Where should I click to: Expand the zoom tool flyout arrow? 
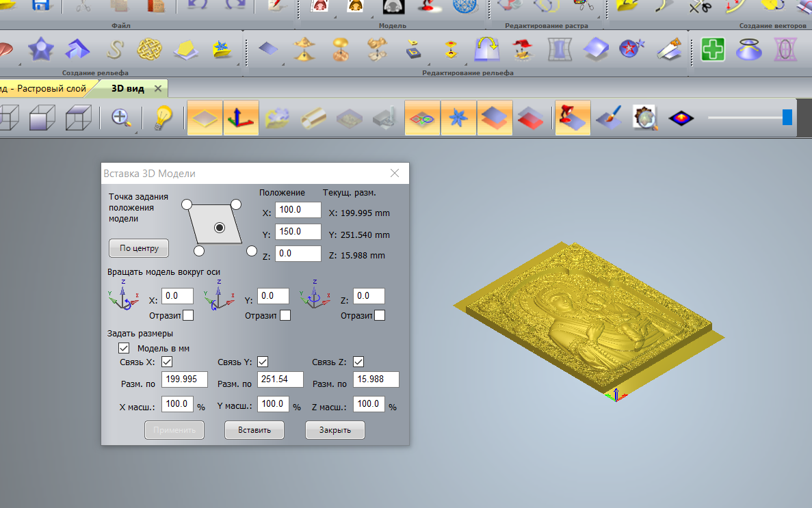(x=136, y=133)
